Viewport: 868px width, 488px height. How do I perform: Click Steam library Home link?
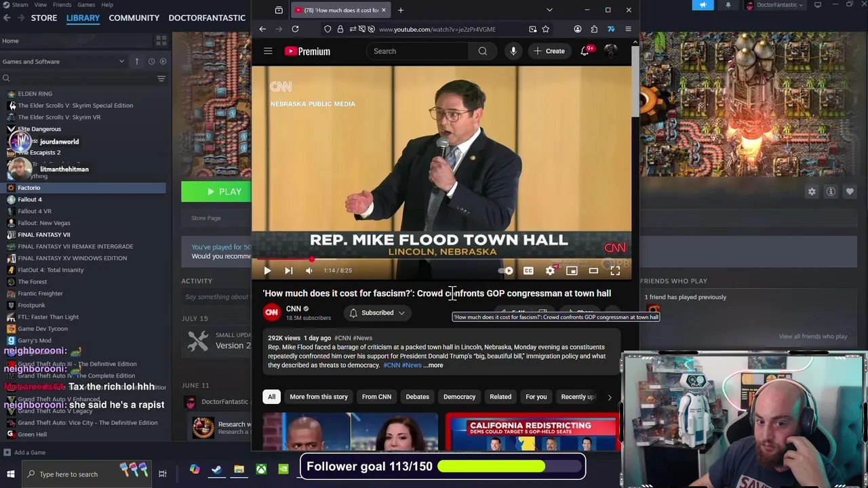click(x=10, y=41)
